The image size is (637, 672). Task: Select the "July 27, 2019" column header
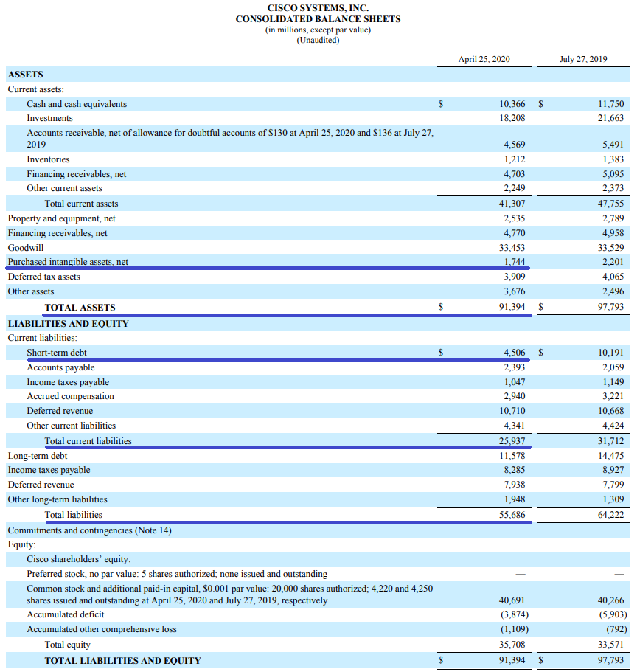tap(583, 59)
